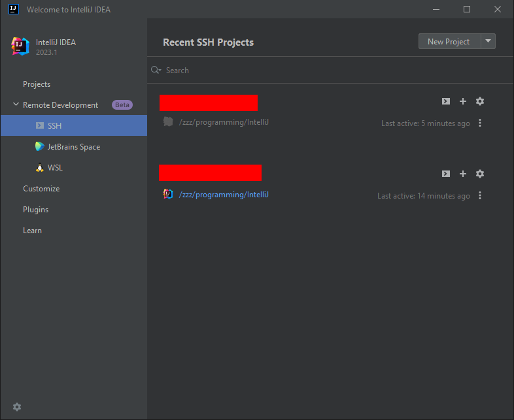
Task: Open terminal for the host active 5 minutes ago
Action: point(446,101)
